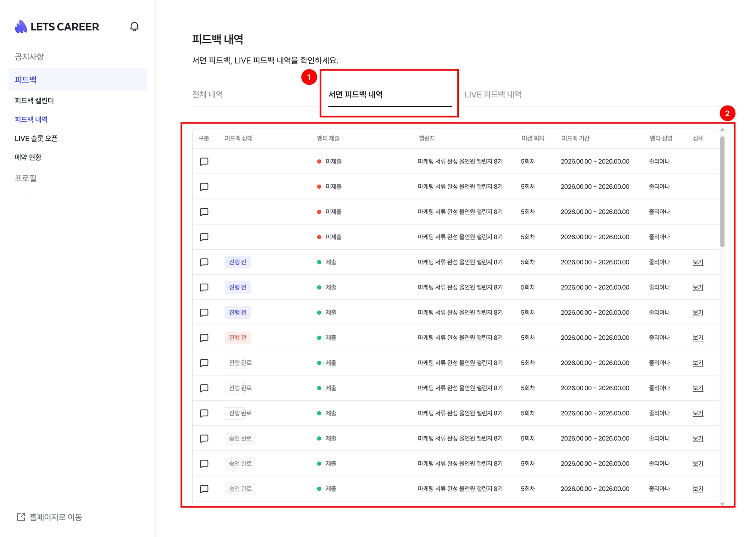Click the chat icon in the last 승인 완료 row
This screenshot has height=537, width=756.
tap(204, 489)
